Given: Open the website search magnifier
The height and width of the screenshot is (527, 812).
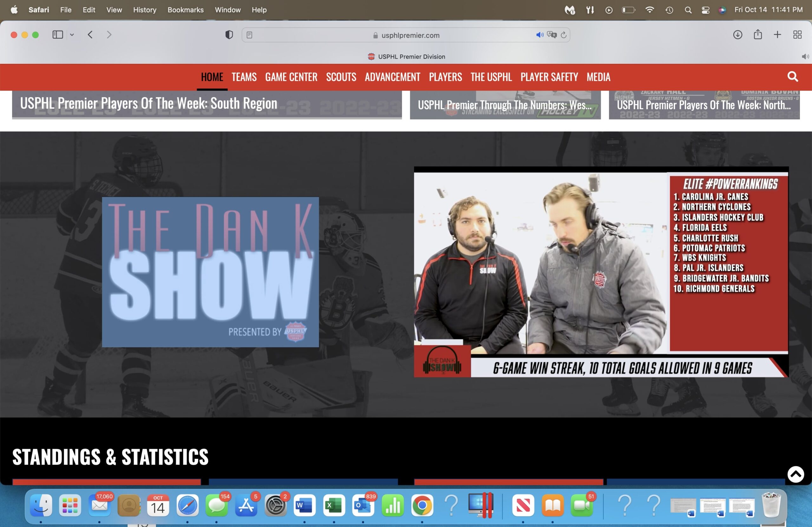Looking at the screenshot, I should [793, 77].
